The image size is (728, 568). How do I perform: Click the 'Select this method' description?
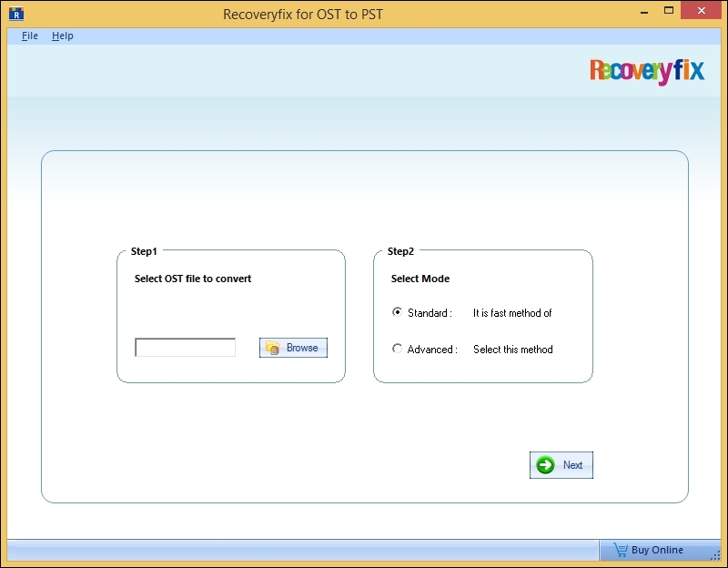[512, 350]
